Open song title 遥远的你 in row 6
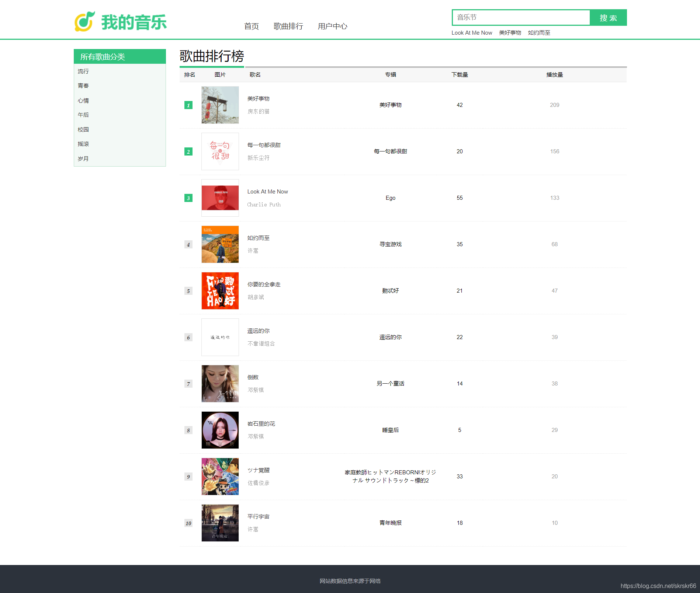The height and width of the screenshot is (593, 700). click(258, 331)
